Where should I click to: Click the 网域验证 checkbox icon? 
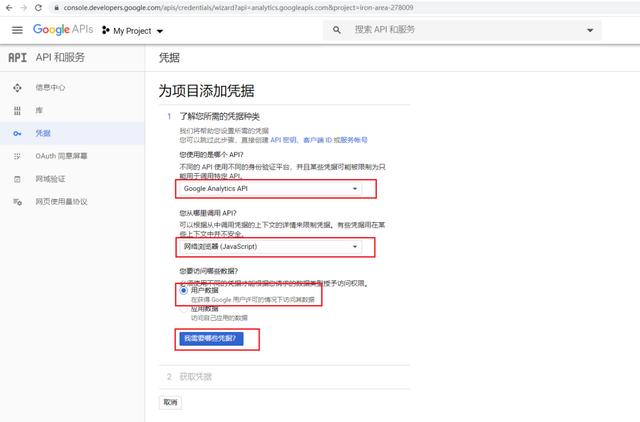pyautogui.click(x=17, y=179)
